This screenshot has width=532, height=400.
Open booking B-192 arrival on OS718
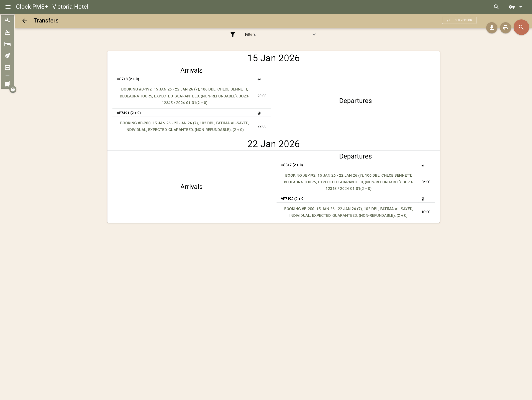pos(184,96)
